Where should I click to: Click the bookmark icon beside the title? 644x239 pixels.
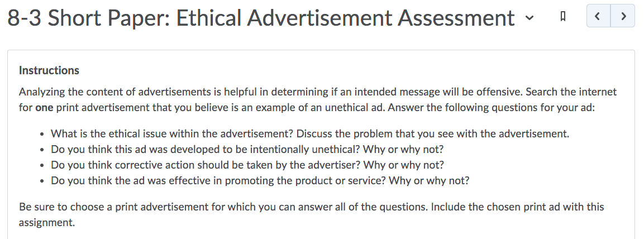563,16
